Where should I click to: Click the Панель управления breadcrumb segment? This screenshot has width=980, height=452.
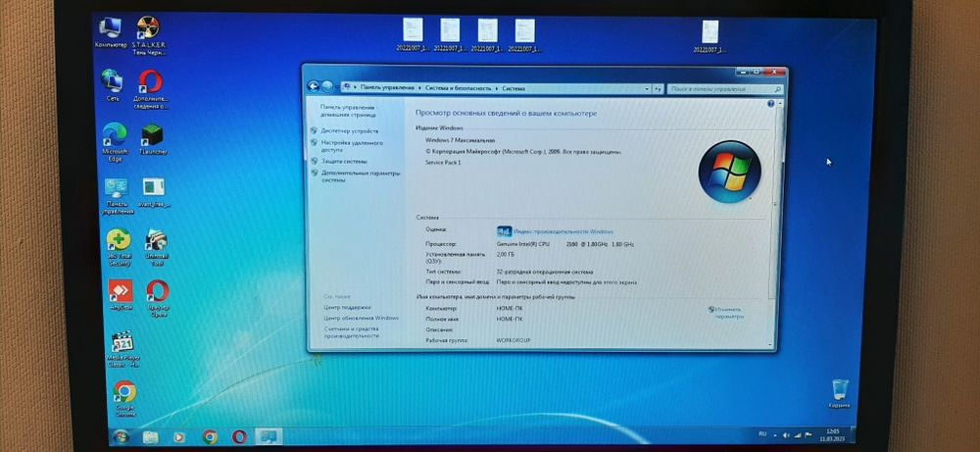pos(387,88)
